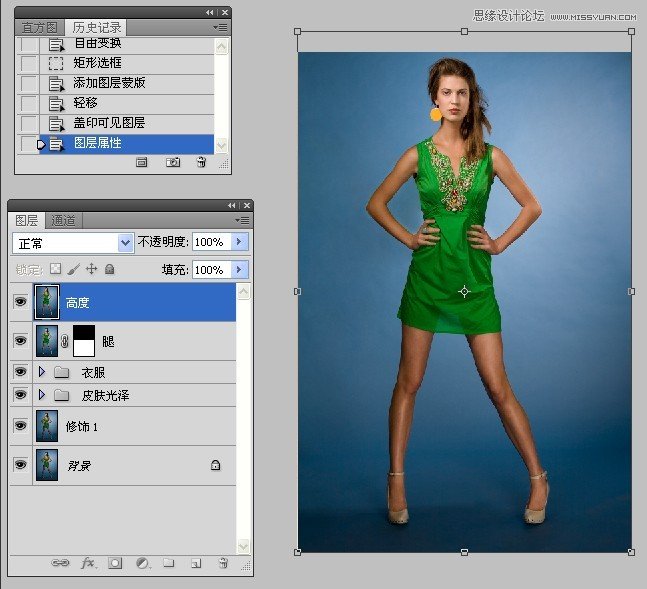Delete layer with Layers panel trash icon
The image size is (647, 589).
pyautogui.click(x=223, y=564)
